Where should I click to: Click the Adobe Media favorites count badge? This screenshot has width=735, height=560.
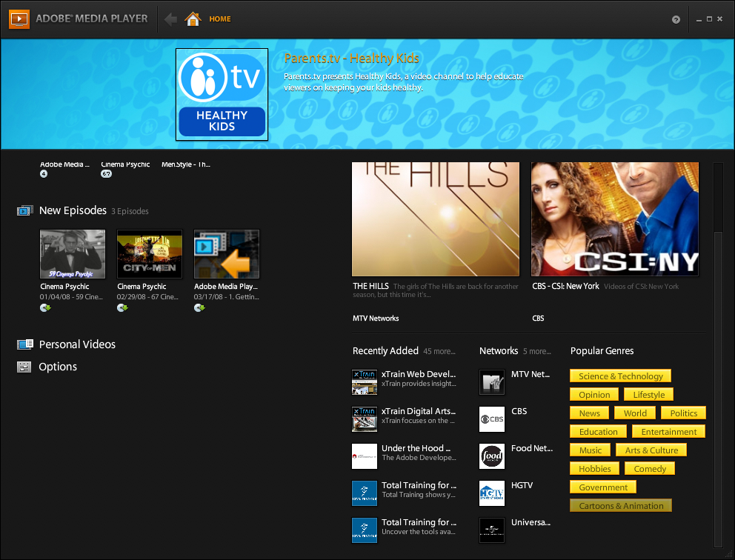tap(44, 174)
